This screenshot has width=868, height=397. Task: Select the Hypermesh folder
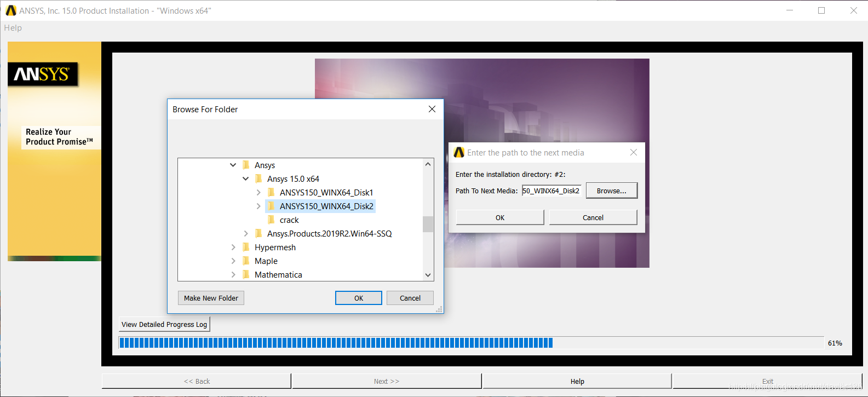click(x=275, y=247)
